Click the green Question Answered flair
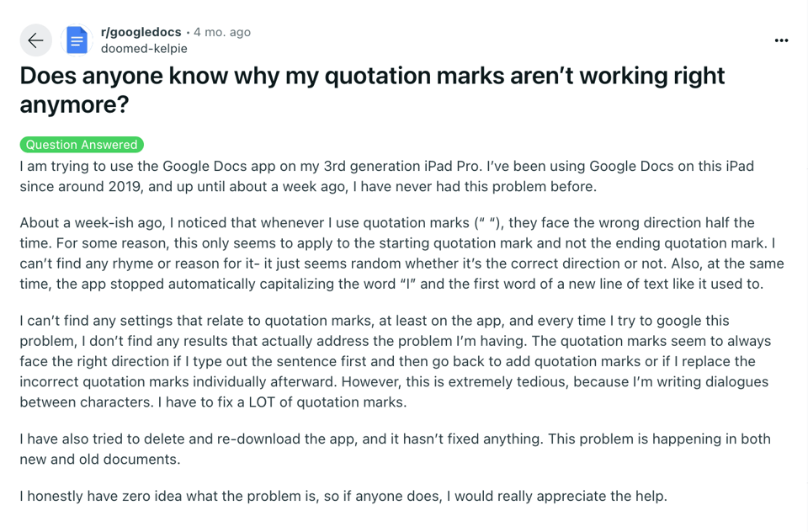This screenshot has width=808, height=532. click(82, 145)
